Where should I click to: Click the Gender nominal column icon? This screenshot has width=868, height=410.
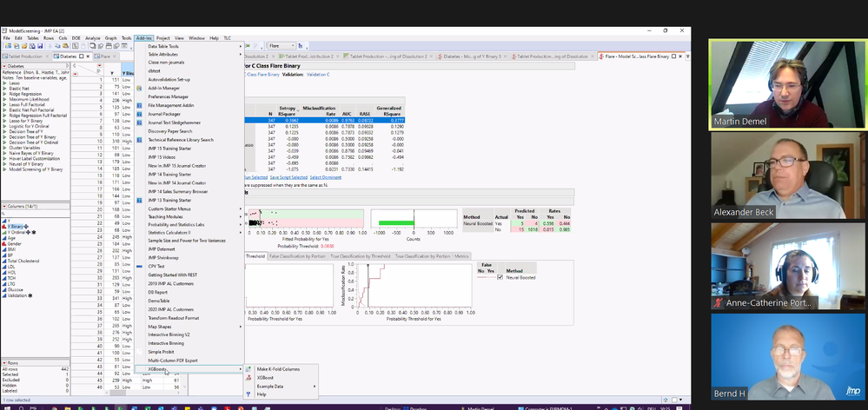(x=4, y=244)
